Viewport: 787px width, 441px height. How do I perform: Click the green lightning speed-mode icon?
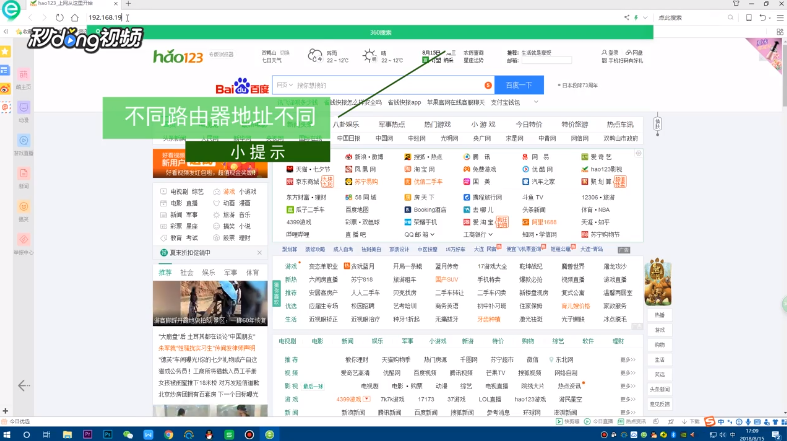636,18
